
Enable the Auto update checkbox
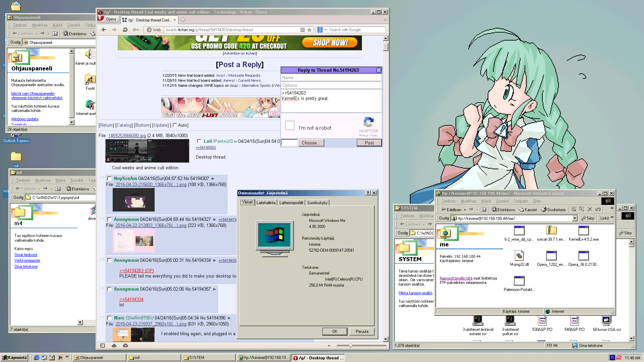tap(175, 125)
